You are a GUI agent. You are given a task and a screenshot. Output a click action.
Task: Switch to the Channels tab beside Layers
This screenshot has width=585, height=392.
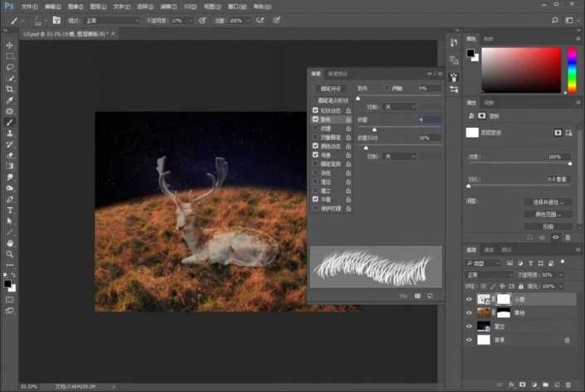click(x=489, y=249)
